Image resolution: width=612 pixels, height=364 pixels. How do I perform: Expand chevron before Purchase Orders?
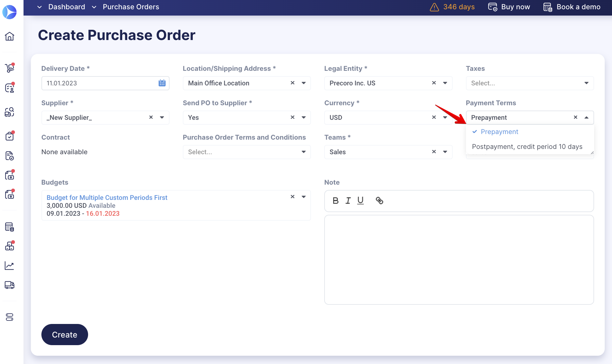pos(94,7)
